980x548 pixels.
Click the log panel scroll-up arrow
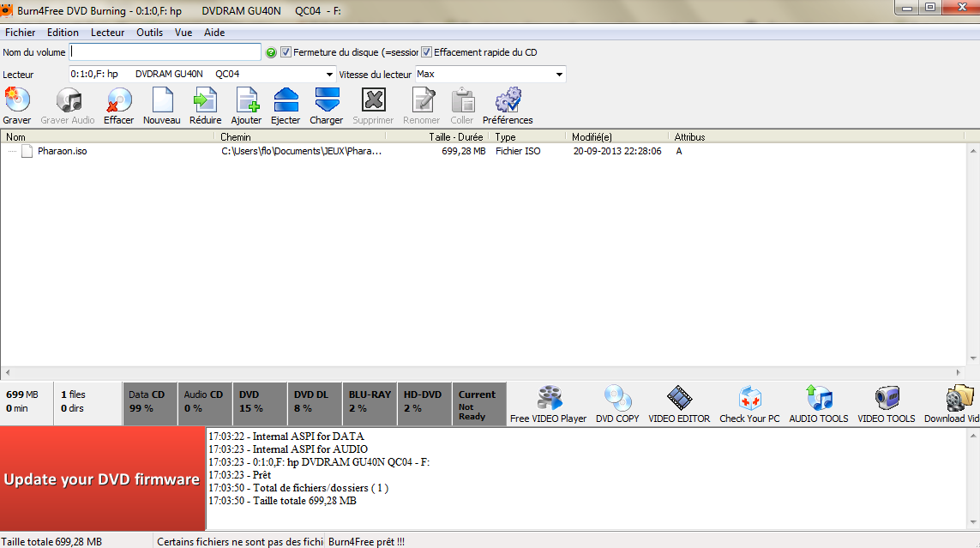tap(973, 436)
